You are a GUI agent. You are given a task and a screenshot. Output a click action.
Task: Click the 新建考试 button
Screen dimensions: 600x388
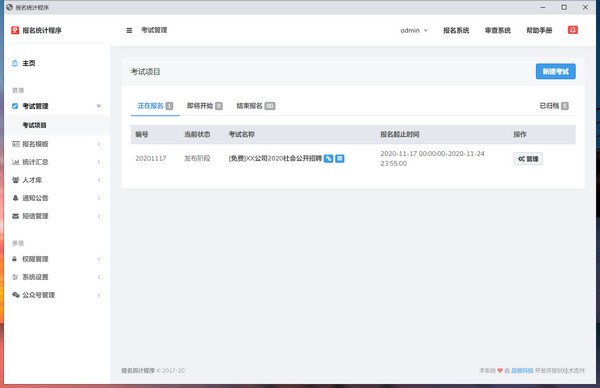(x=556, y=72)
